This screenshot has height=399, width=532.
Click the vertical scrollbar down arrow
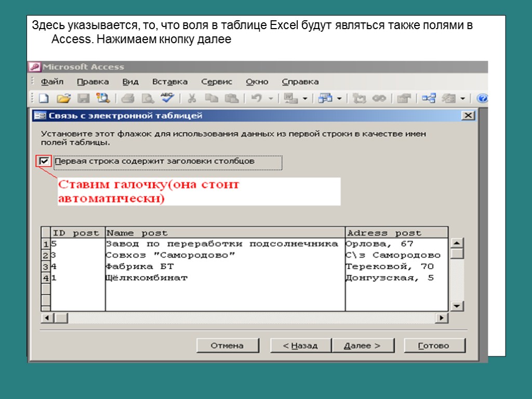click(457, 306)
